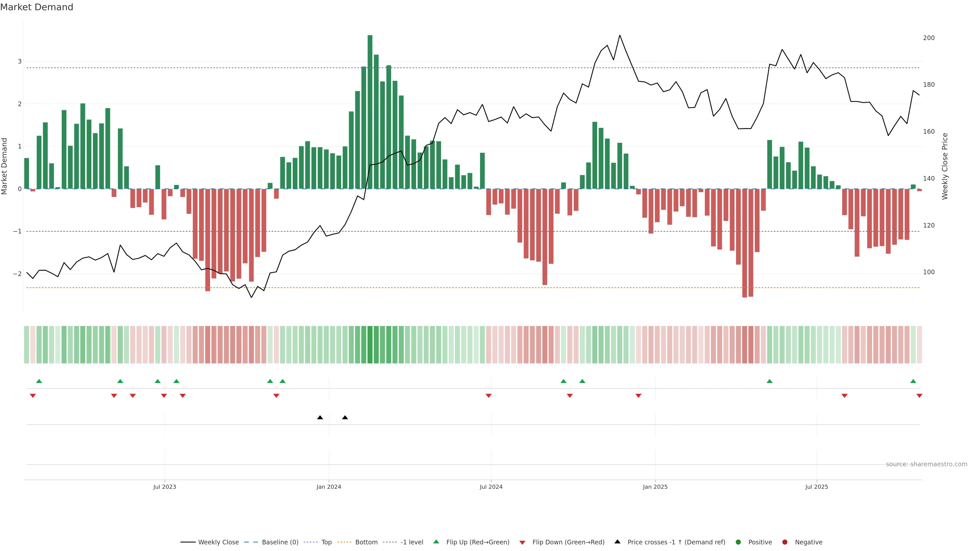Image resolution: width=980 pixels, height=551 pixels.
Task: Click the green Flip Up triangle legend icon
Action: click(436, 542)
